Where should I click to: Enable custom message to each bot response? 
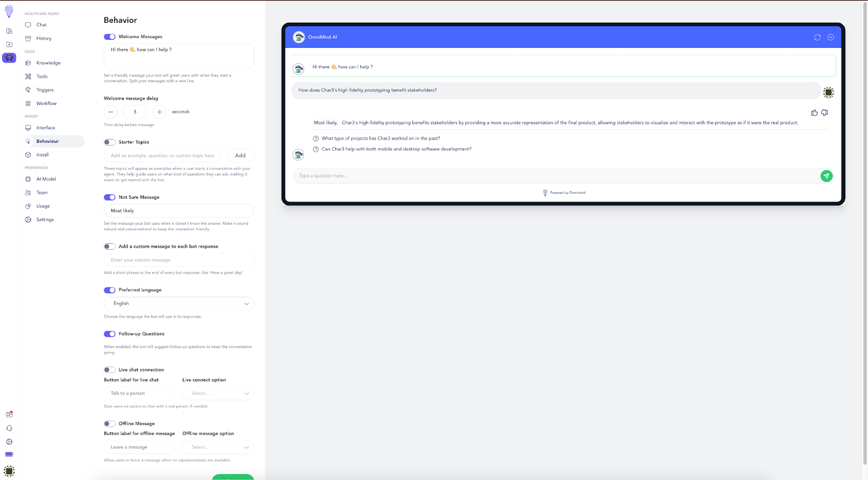coord(110,247)
